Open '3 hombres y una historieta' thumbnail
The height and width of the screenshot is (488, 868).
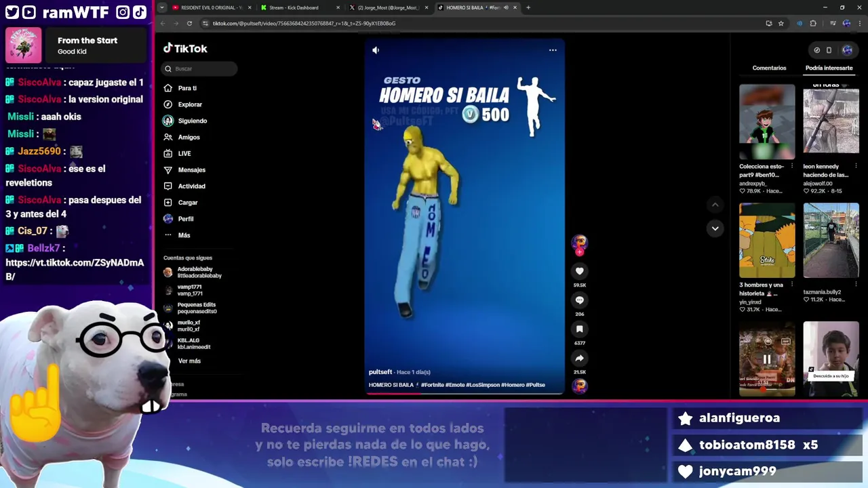(x=767, y=241)
